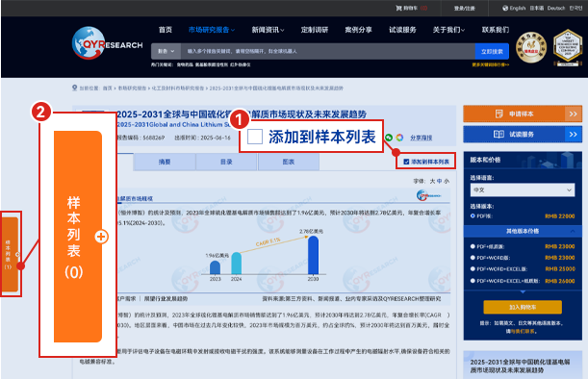Click the hexagonal Top Market Research badge

pos(568,47)
